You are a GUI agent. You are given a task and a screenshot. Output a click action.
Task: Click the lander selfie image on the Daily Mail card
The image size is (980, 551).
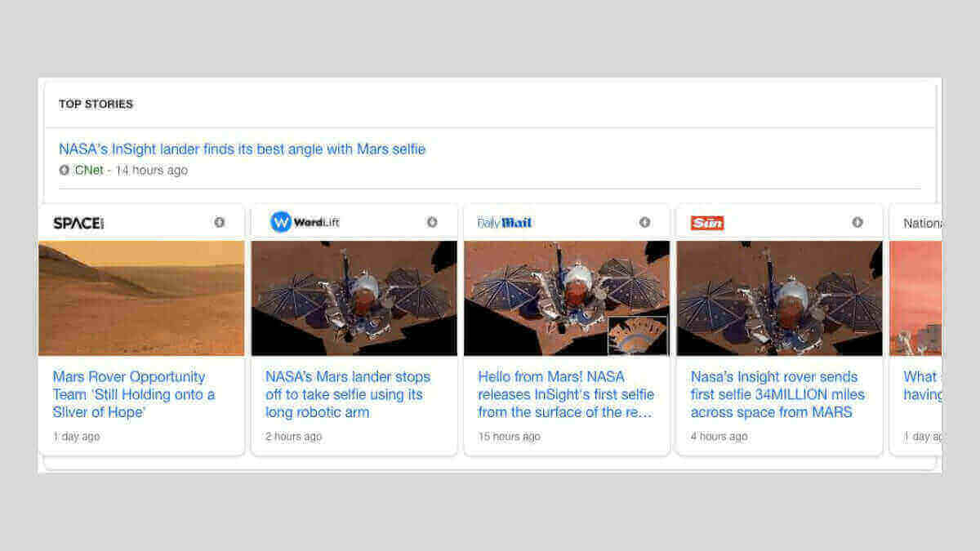click(x=566, y=298)
